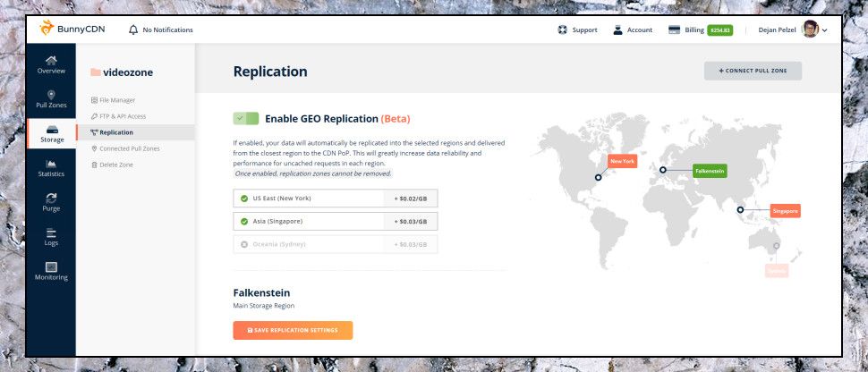Click the Account link text
The image size is (868, 372).
pyautogui.click(x=640, y=30)
